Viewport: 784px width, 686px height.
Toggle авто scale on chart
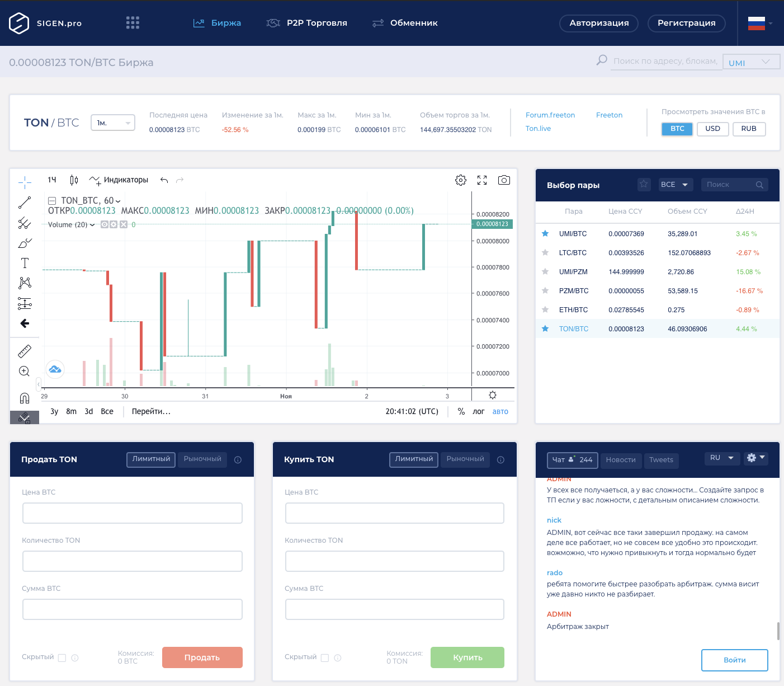tap(500, 411)
